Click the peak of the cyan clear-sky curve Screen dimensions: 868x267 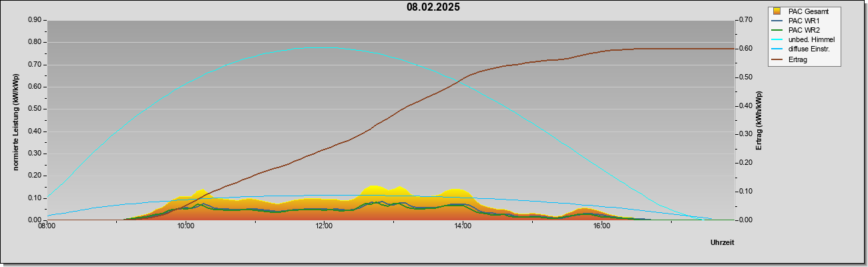click(318, 47)
